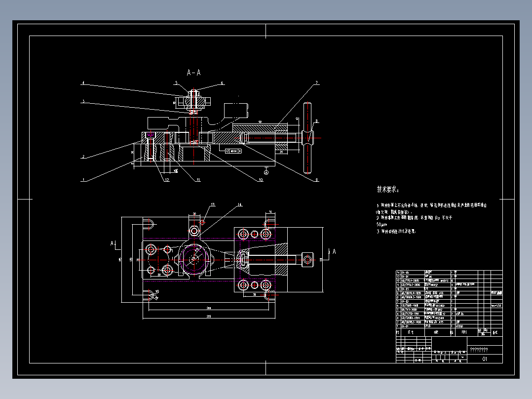
Task: Click the A-A section view title
Action: [194, 72]
